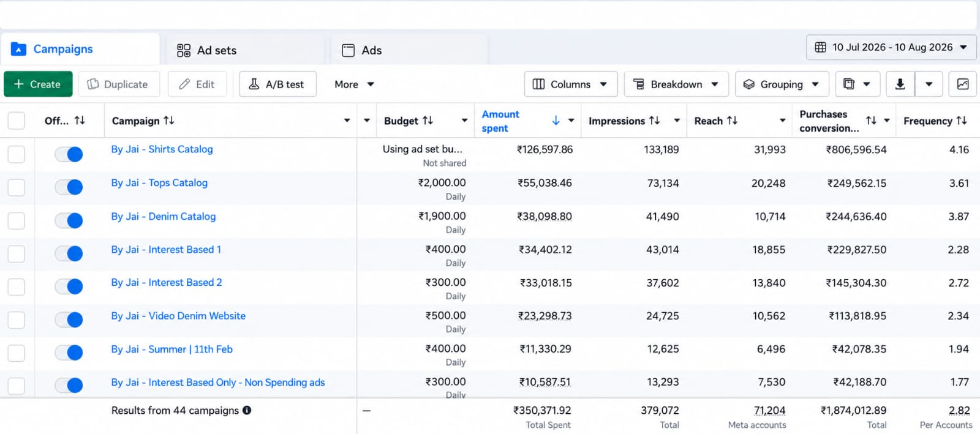Click the Ads tab window icon
Image resolution: width=980 pixels, height=434 pixels.
point(348,50)
